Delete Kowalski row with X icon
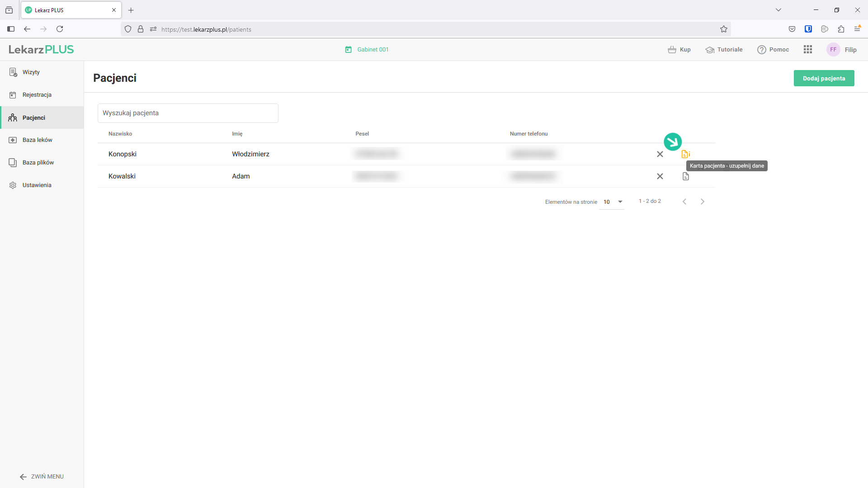868x488 pixels. (x=660, y=176)
